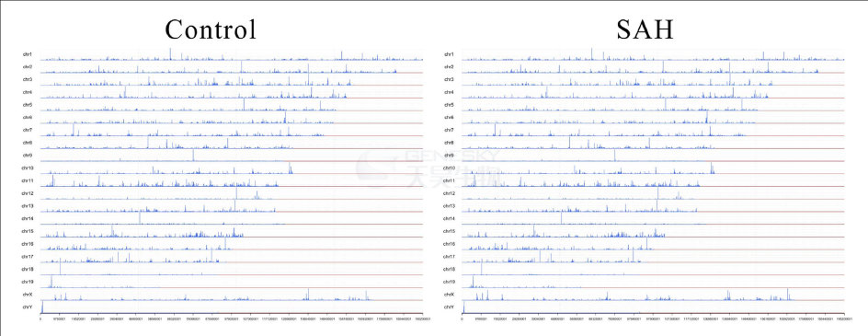Viewport: 868px width, 336px height.
Task: Select chr4 label in Control panel
Action: (x=28, y=92)
